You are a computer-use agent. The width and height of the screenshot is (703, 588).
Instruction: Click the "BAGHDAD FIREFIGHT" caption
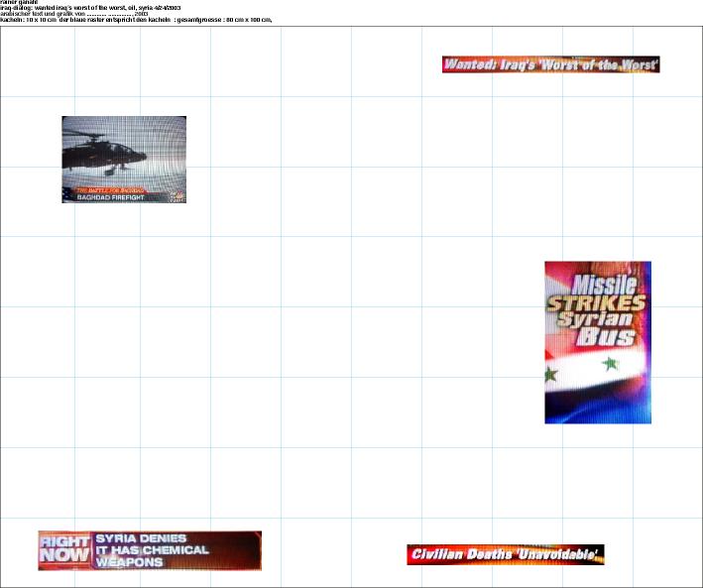click(x=111, y=198)
